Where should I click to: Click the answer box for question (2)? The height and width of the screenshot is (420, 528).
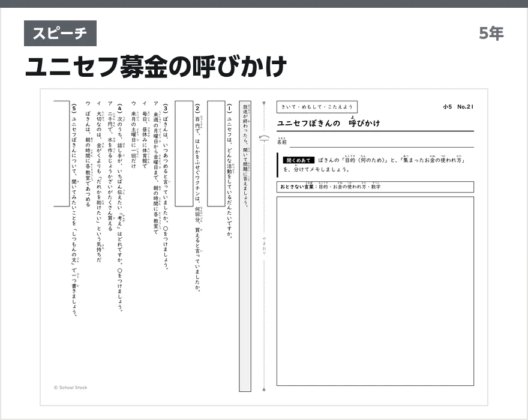(x=184, y=154)
